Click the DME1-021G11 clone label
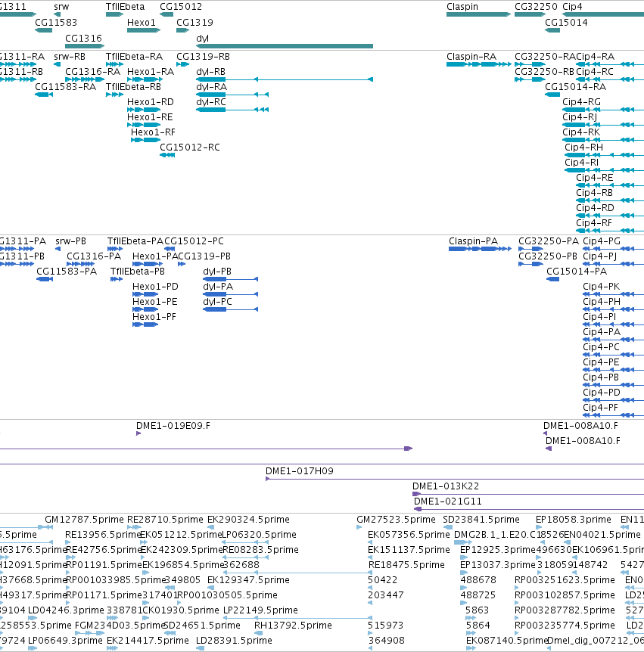The image size is (644, 652). [448, 501]
